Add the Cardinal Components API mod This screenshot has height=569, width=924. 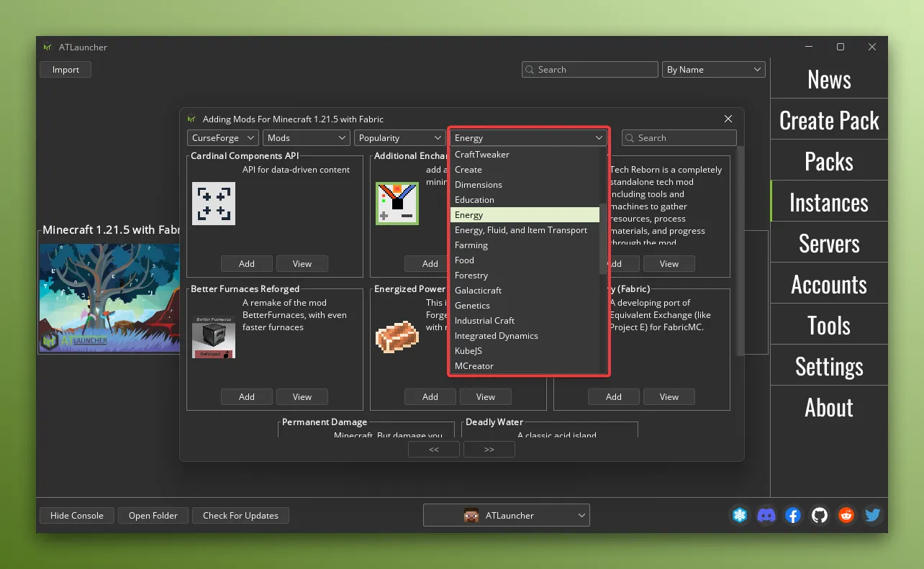click(x=247, y=264)
